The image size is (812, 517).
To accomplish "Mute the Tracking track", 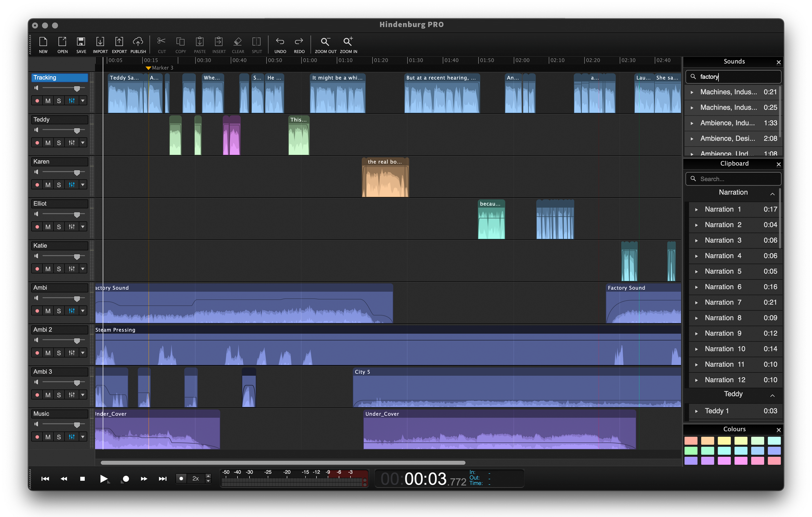I will coord(48,100).
